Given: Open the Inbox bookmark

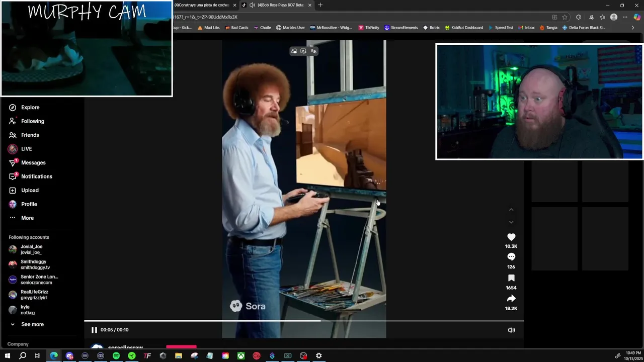Looking at the screenshot, I should 526,28.
